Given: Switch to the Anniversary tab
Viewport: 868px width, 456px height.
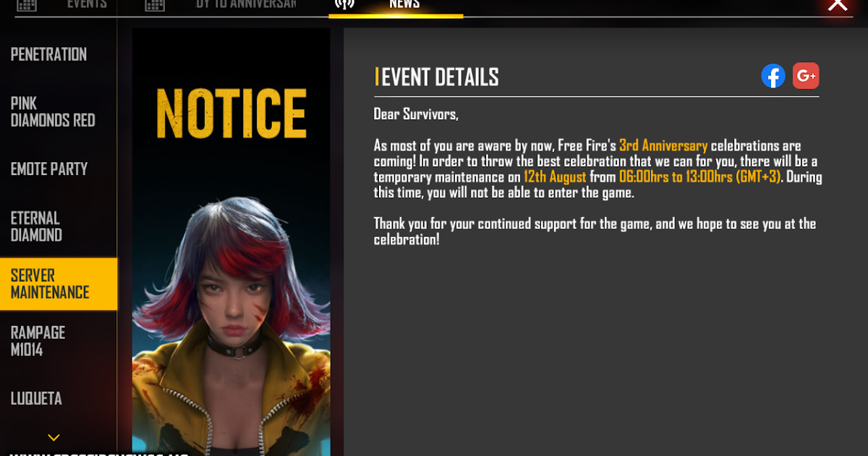Looking at the screenshot, I should pyautogui.click(x=246, y=4).
